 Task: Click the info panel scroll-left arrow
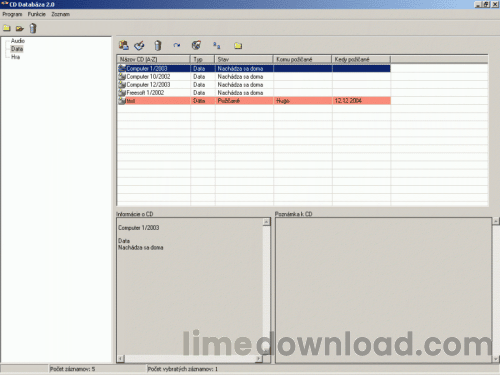click(x=120, y=359)
